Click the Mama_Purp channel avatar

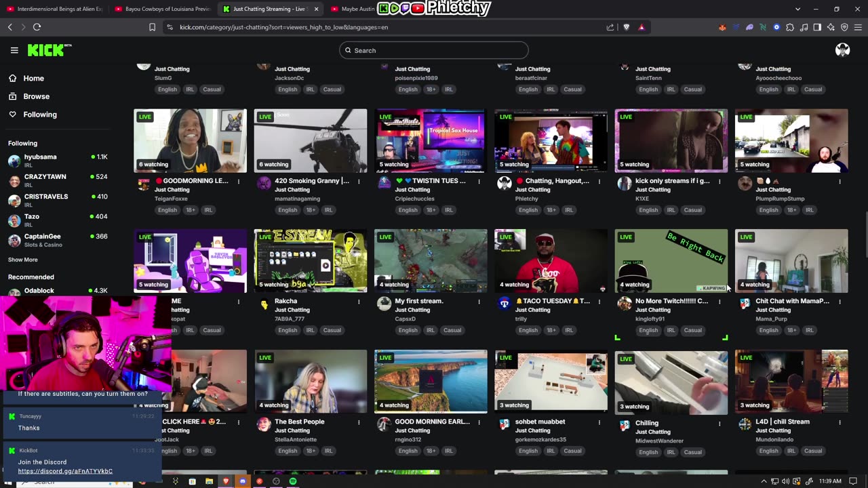click(x=745, y=304)
